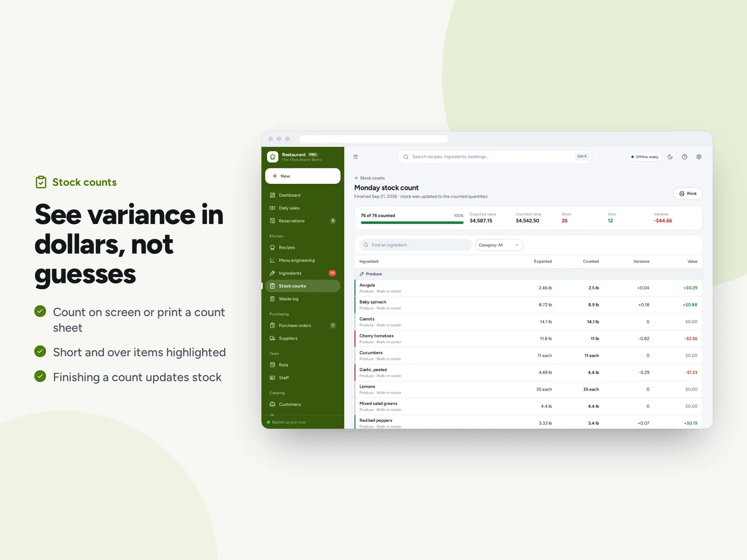Image resolution: width=747 pixels, height=560 pixels.
Task: Click the Backed up just now status
Action: click(286, 422)
